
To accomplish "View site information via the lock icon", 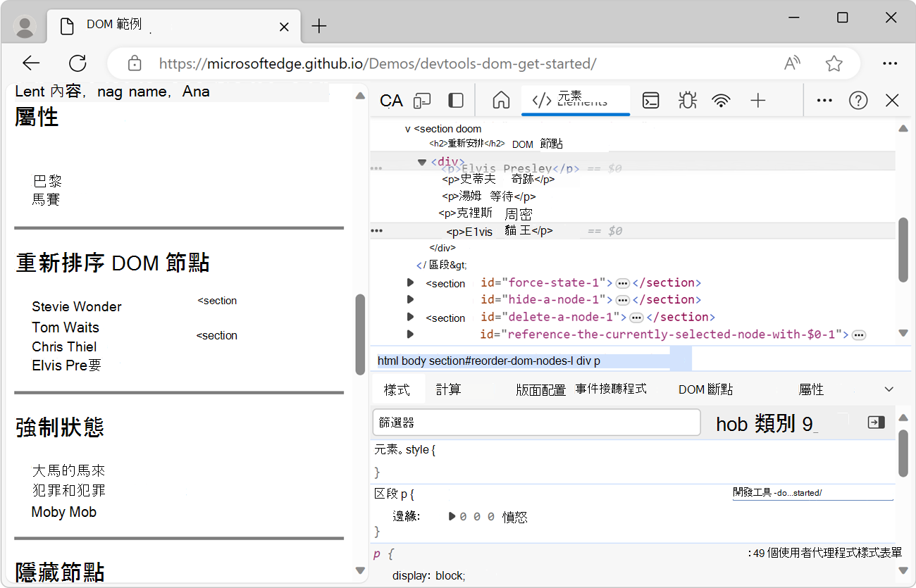I will tap(135, 63).
